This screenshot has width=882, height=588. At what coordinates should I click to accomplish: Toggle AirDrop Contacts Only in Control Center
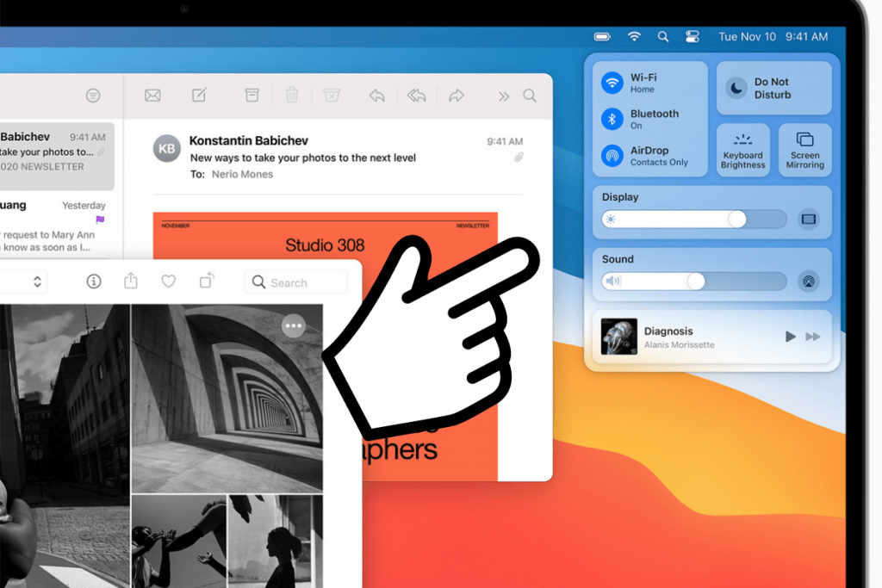point(612,156)
